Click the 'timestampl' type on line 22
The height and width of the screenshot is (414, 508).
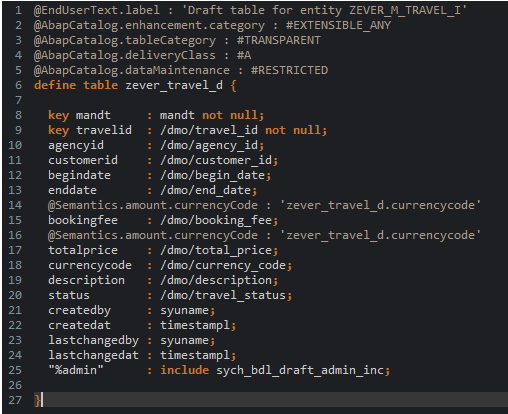click(x=195, y=325)
